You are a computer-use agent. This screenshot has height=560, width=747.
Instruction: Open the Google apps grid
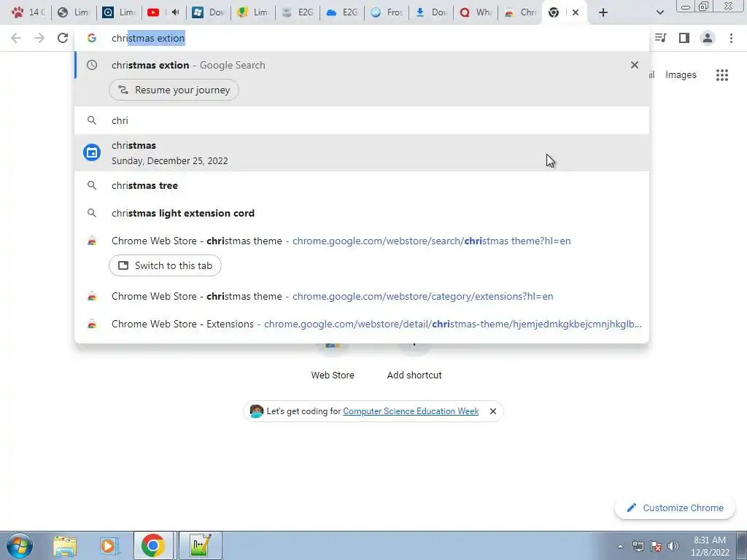721,75
